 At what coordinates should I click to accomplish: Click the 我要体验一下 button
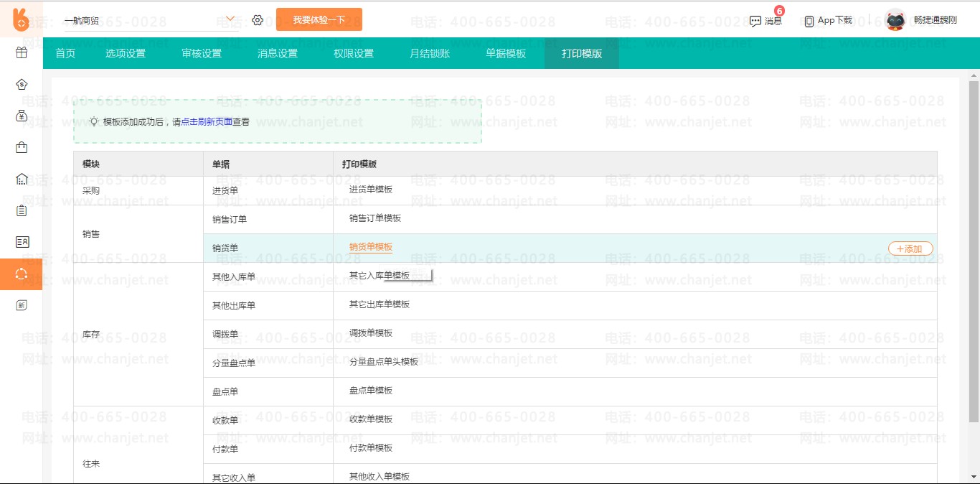click(x=319, y=20)
